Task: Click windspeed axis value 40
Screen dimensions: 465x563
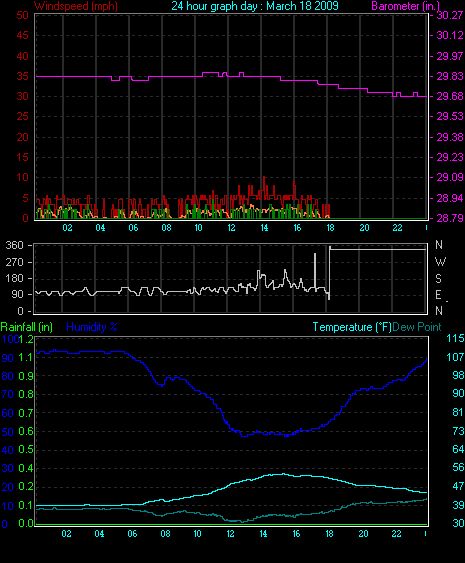Action: click(x=22, y=56)
